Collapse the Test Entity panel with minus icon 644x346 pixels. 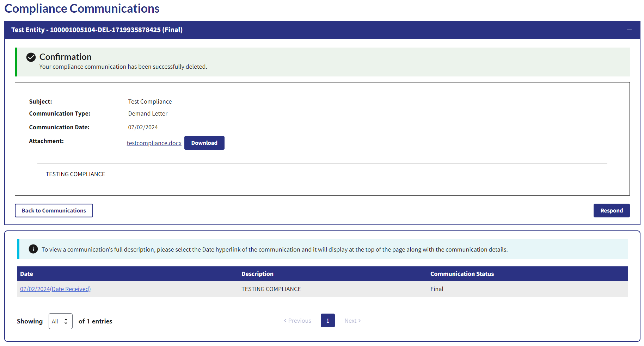[x=629, y=30]
